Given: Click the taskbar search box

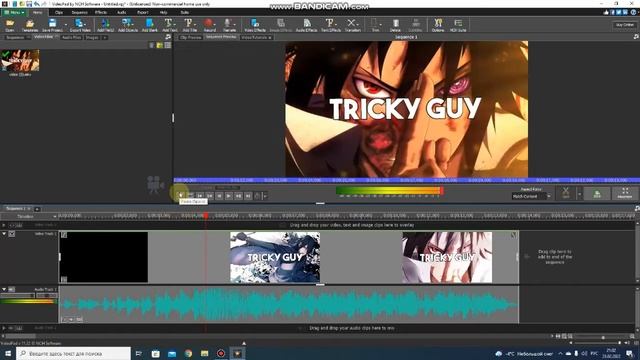Looking at the screenshot, I should pyautogui.click(x=73, y=353).
